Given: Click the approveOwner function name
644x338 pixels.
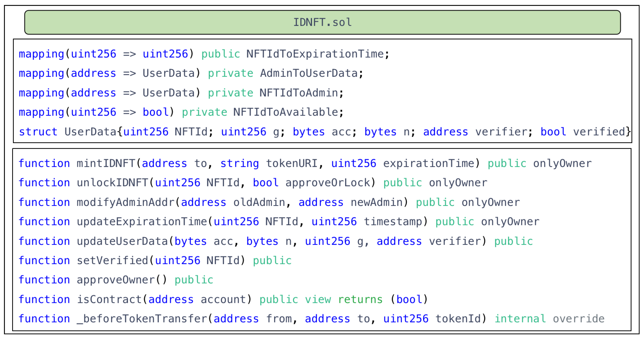Looking at the screenshot, I should tap(116, 280).
